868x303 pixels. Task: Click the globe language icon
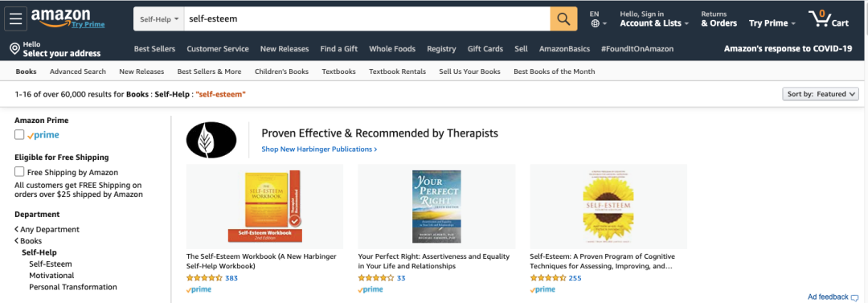click(x=595, y=23)
